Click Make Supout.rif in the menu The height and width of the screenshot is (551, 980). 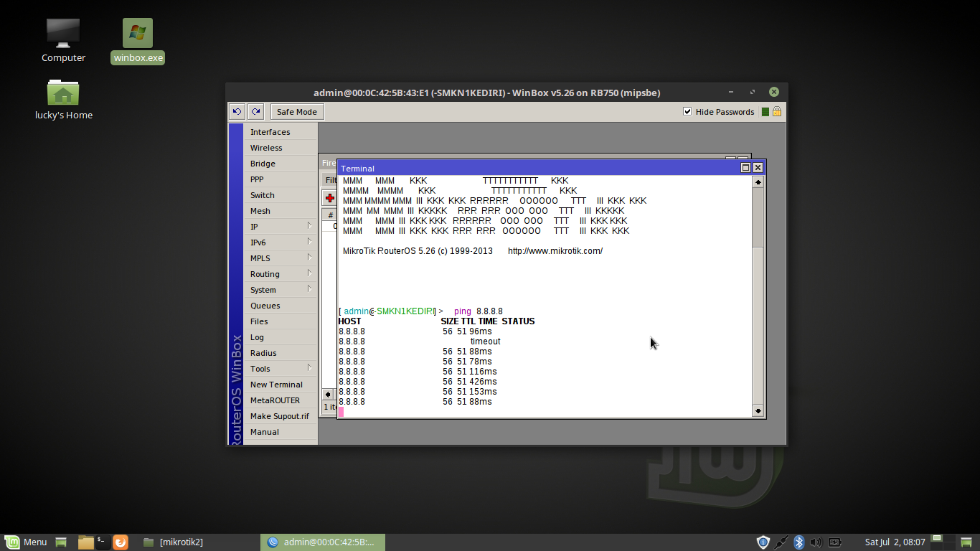[x=281, y=416]
